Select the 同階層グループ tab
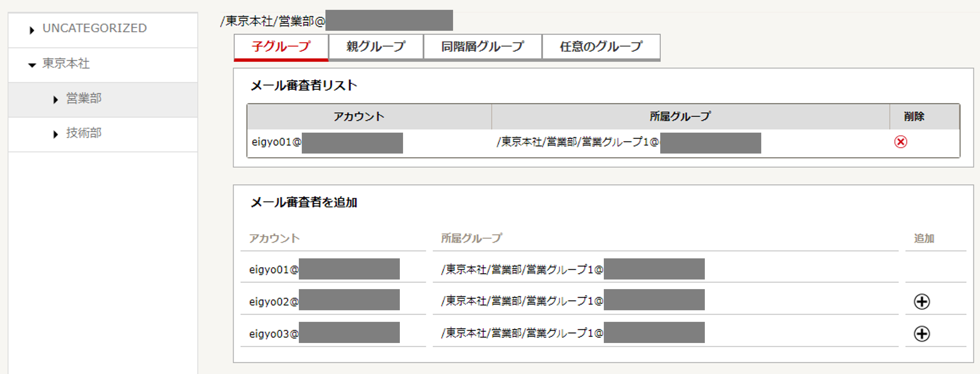 coord(482,47)
